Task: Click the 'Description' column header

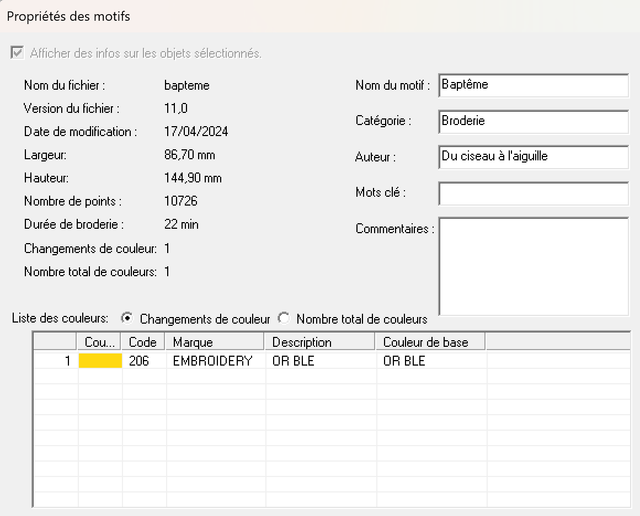Action: coord(320,342)
